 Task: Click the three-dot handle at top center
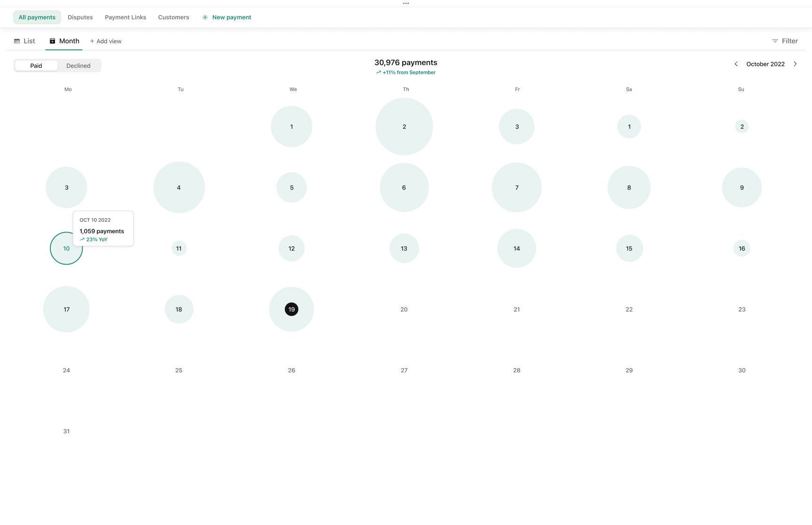pos(406,3)
